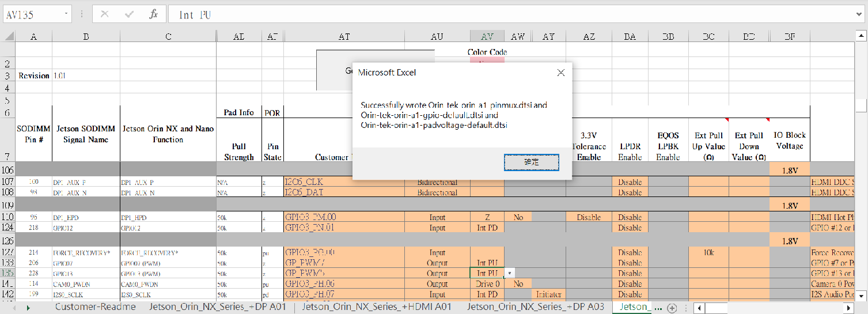Screen dimensions: 868x314
Task: Close the Microsoft Excel message dialog
Action: [x=561, y=73]
